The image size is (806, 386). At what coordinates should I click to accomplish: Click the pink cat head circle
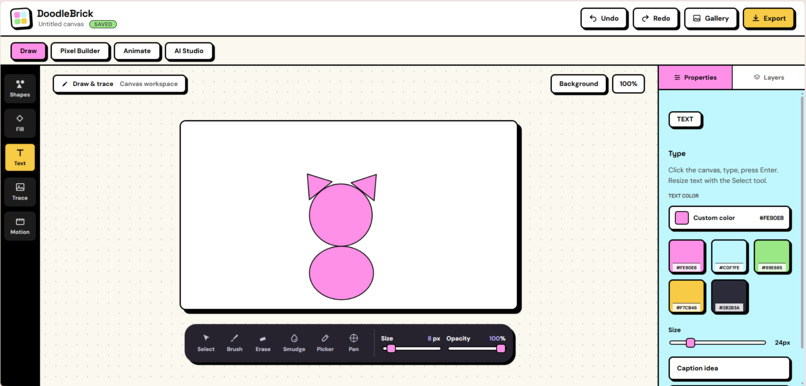pyautogui.click(x=341, y=214)
